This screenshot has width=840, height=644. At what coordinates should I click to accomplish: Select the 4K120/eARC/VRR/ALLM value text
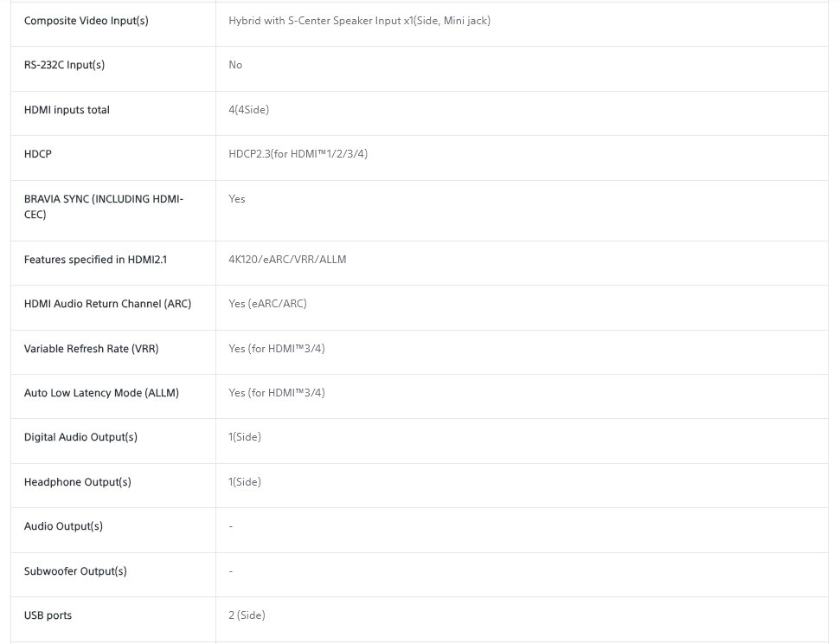tap(287, 260)
